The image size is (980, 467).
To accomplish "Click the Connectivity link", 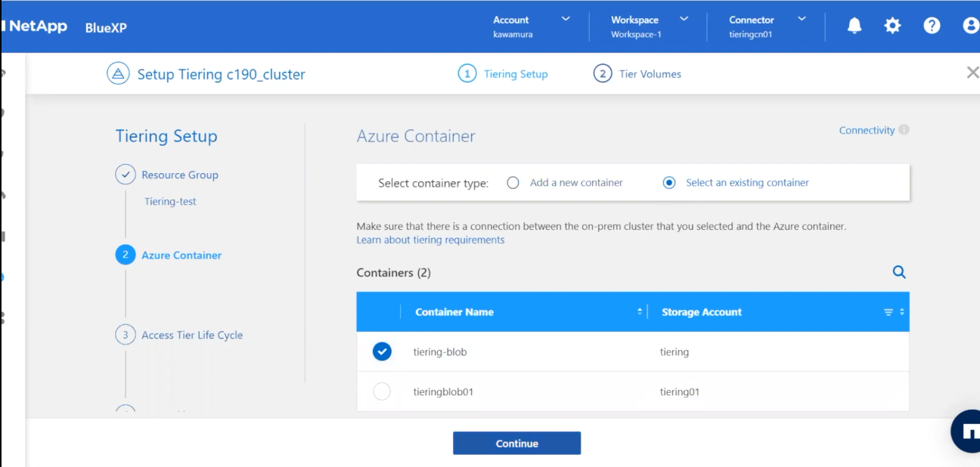I will [867, 130].
